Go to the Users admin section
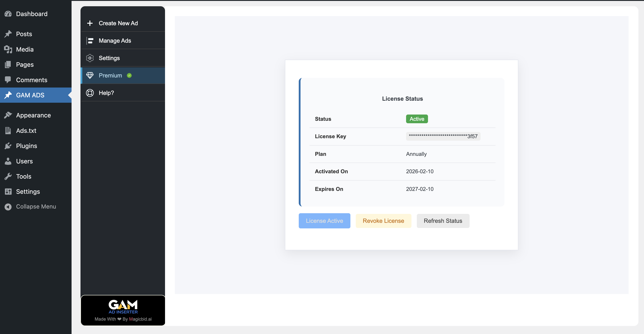The image size is (644, 334). pos(24,161)
